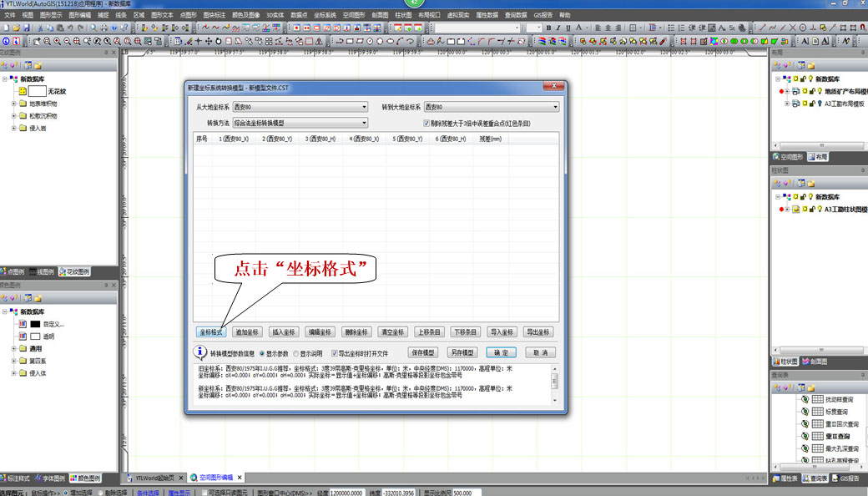Image resolution: width=868 pixels, height=496 pixels.
Task: Open the 文件 menu
Action: point(10,15)
